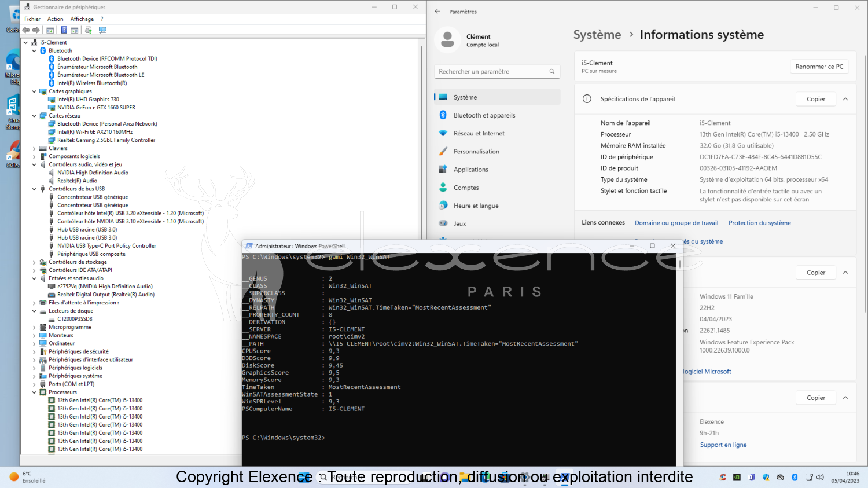Expand the Microprogramme category
868x488 pixels.
click(34, 327)
